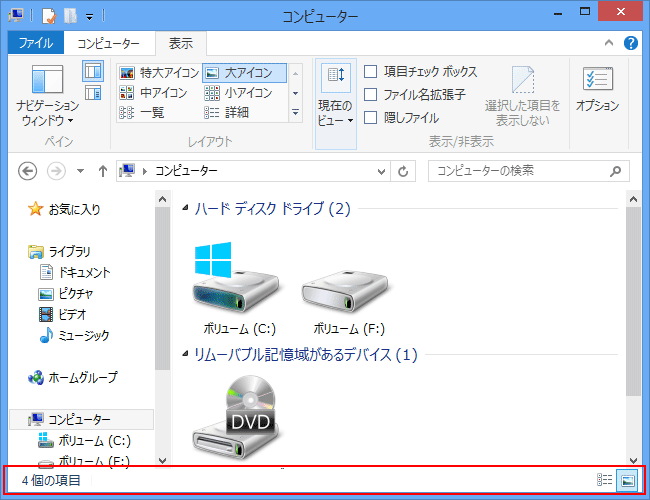This screenshot has height=500, width=650.
Task: Click navigation pane scroll down arrow
Action: 162,461
